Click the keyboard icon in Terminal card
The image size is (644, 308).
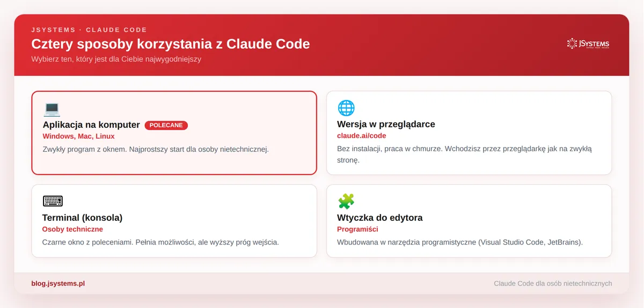(53, 202)
